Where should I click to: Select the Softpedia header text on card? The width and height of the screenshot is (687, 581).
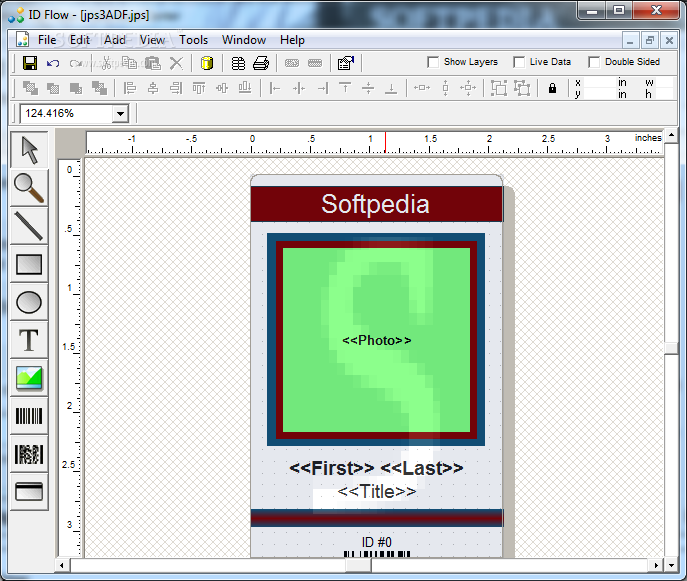pos(375,204)
